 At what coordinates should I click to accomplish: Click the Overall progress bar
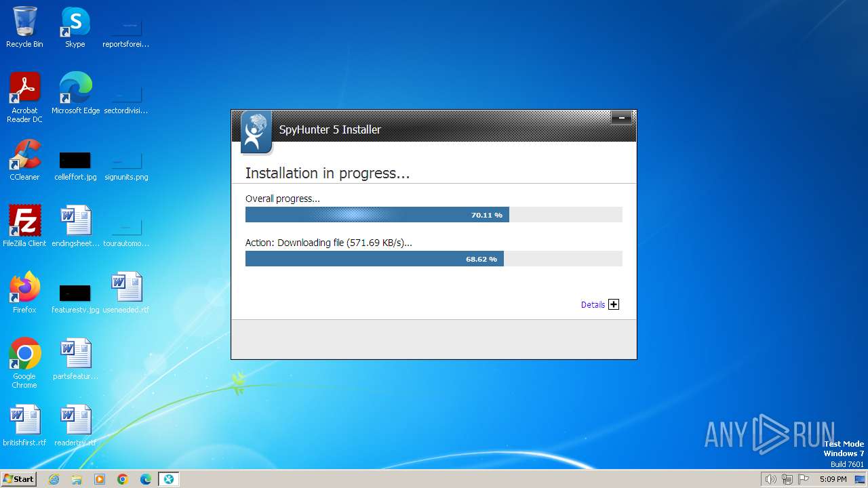433,215
